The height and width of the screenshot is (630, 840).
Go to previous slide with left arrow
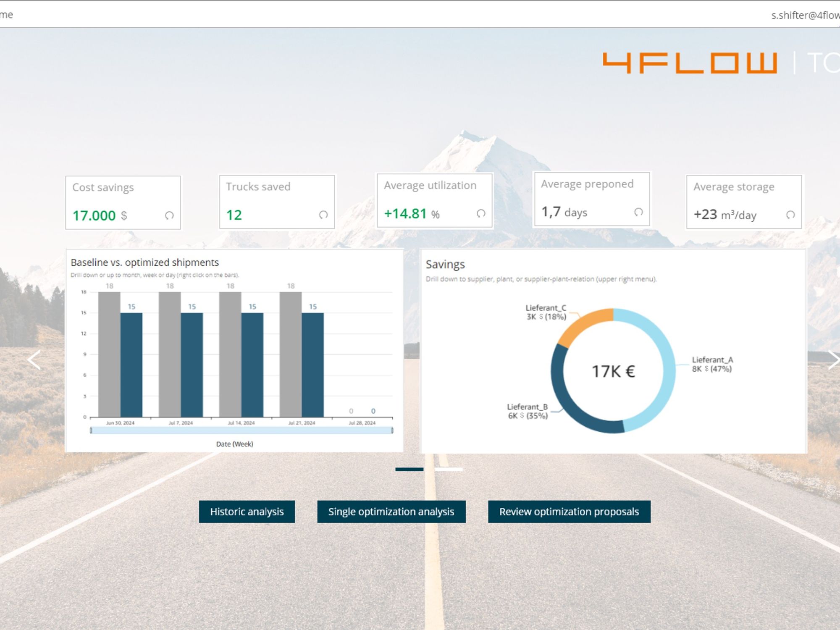34,360
